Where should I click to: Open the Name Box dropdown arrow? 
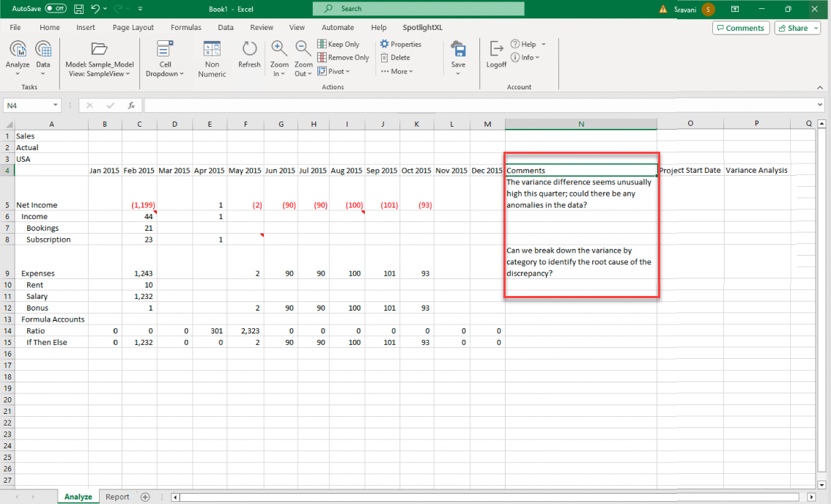(x=55, y=105)
